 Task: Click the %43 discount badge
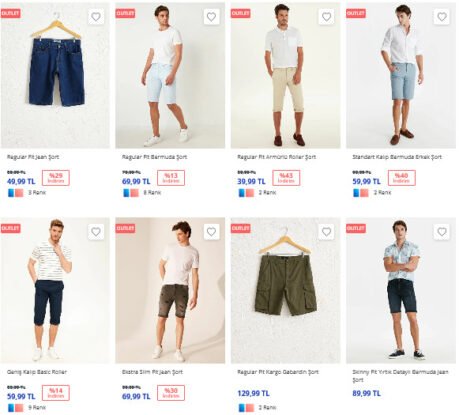click(286, 178)
